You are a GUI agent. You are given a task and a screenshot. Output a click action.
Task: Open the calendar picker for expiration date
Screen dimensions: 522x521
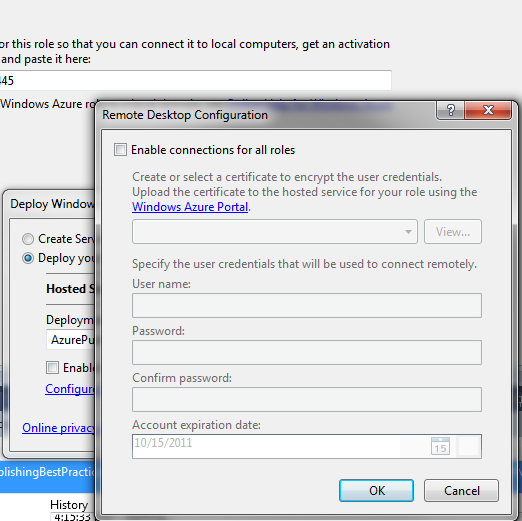point(440,446)
